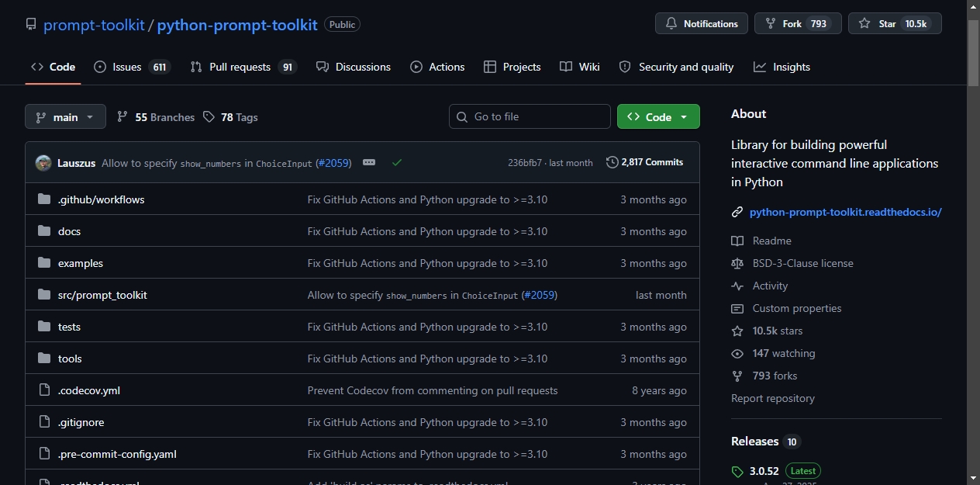The image size is (980, 485).
Task: Open the Lauszus author link
Action: click(x=77, y=163)
